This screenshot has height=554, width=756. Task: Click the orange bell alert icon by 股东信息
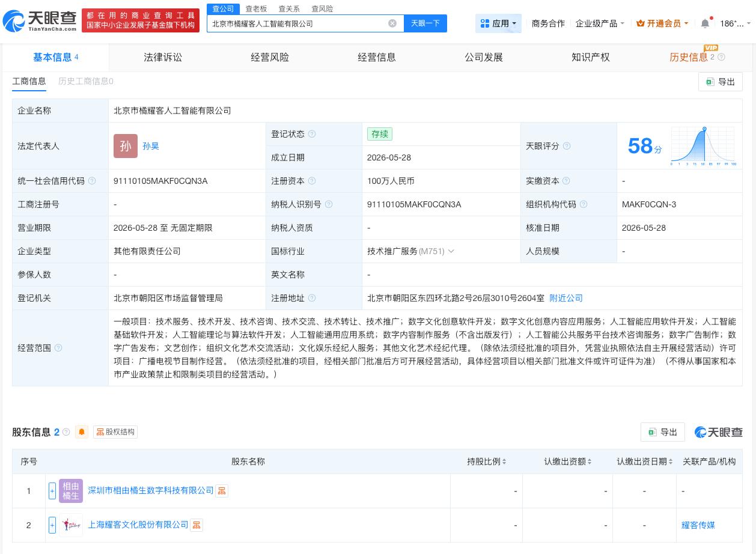[x=82, y=432]
